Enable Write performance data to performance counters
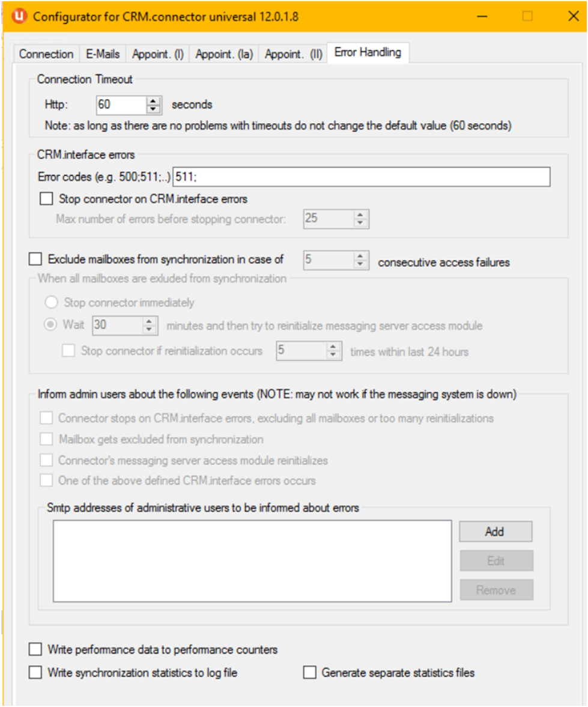588x707 pixels. pos(35,649)
